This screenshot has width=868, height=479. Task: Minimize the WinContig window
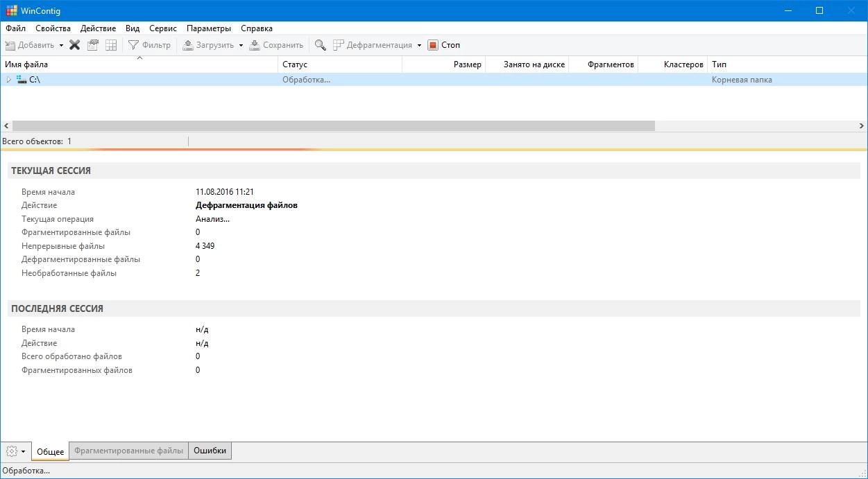(x=788, y=10)
